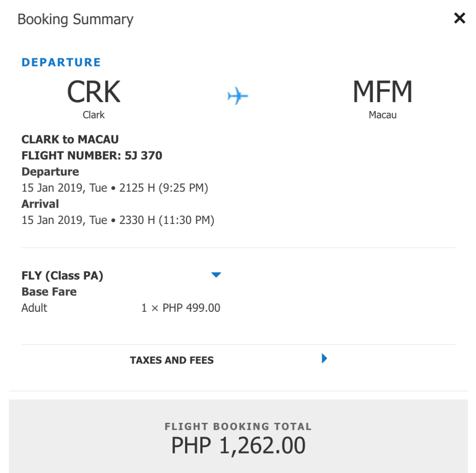
Task: Click the Macau city label
Action: pyautogui.click(x=383, y=115)
